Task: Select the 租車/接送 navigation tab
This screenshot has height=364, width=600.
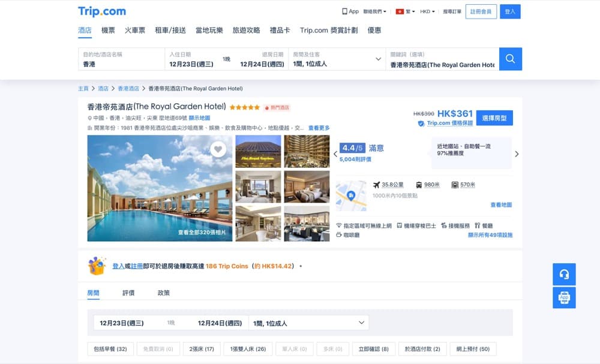Action: (170, 30)
